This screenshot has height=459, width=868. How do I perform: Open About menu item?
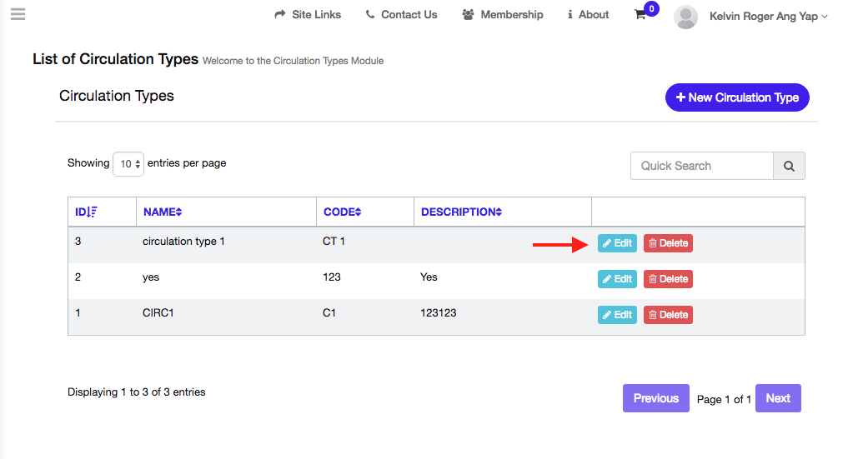pos(588,15)
